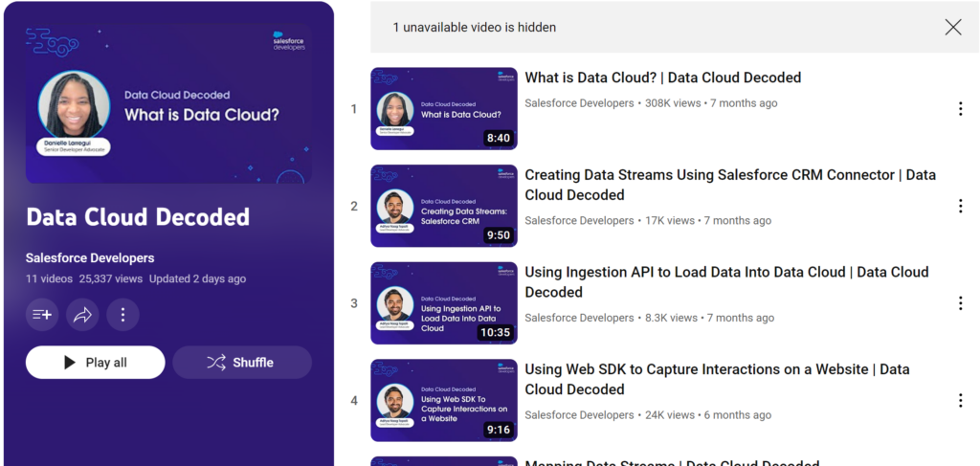Open options menu for Using Ingestion API video
The width and height of the screenshot is (980, 466).
(961, 303)
